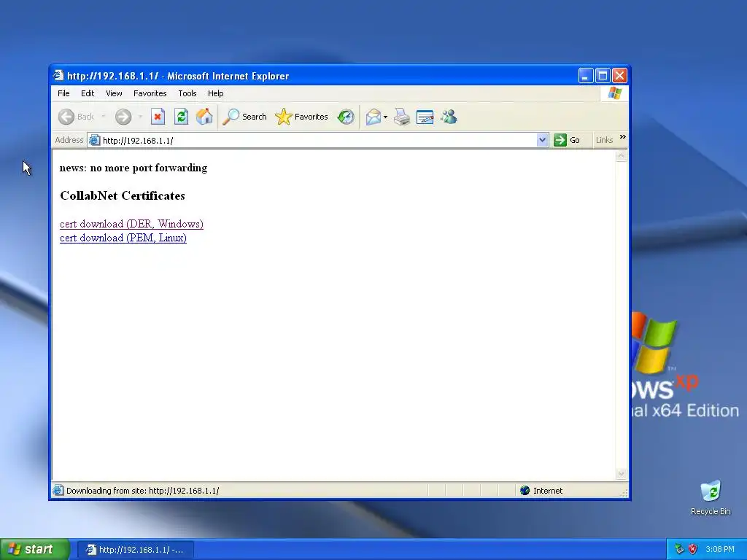Click the scrollbar down arrow

[x=622, y=474]
